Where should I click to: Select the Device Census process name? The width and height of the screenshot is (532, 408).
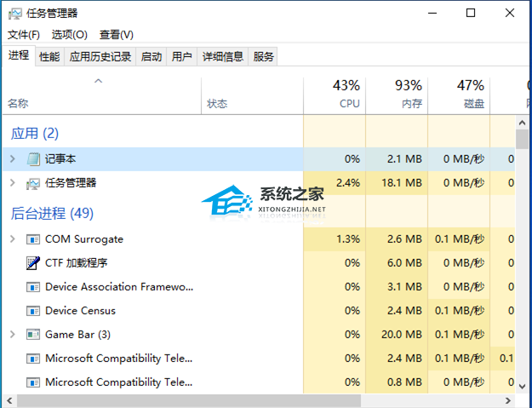[80, 311]
